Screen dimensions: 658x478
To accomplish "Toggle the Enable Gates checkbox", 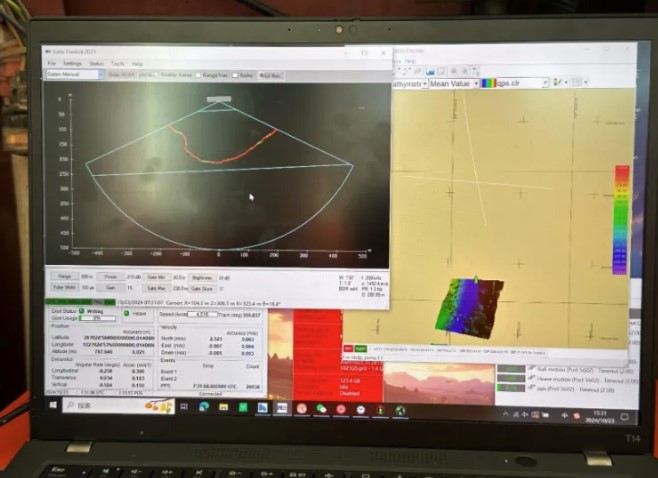I will pos(157,75).
